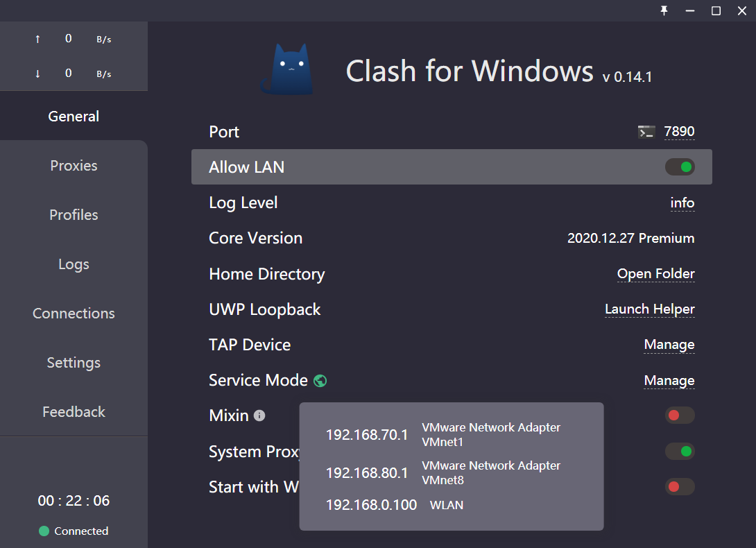Click the Open Folder link for Home Directory
The width and height of the screenshot is (756, 548).
point(655,273)
